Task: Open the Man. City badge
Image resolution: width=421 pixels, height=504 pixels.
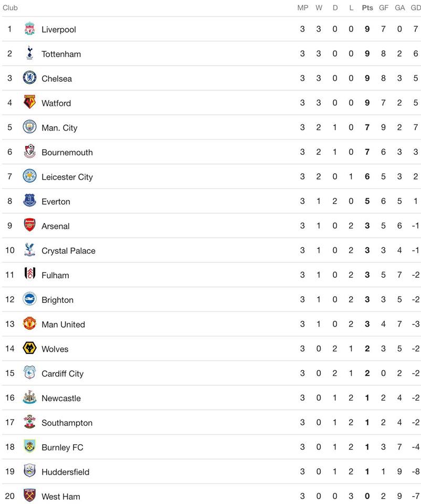Action: (29, 127)
